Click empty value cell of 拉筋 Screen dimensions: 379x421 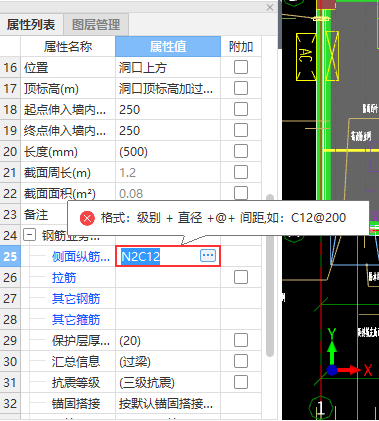click(x=168, y=278)
